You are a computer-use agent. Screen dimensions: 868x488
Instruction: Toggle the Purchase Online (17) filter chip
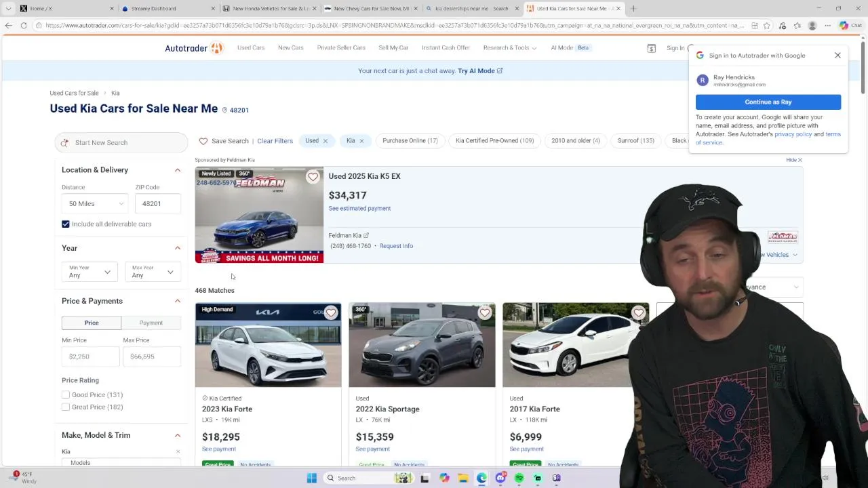click(410, 141)
